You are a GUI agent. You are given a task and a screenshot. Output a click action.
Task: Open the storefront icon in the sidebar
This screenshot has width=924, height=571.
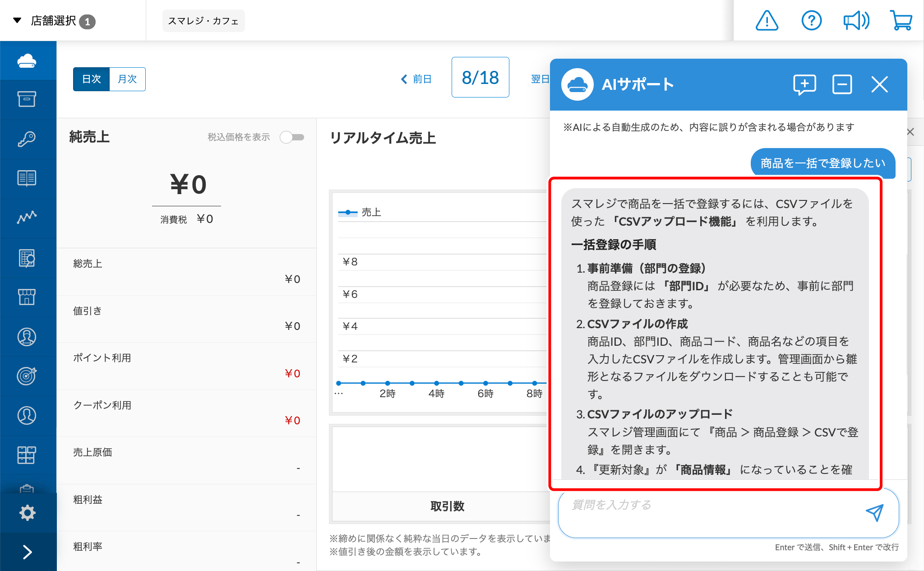point(27,297)
